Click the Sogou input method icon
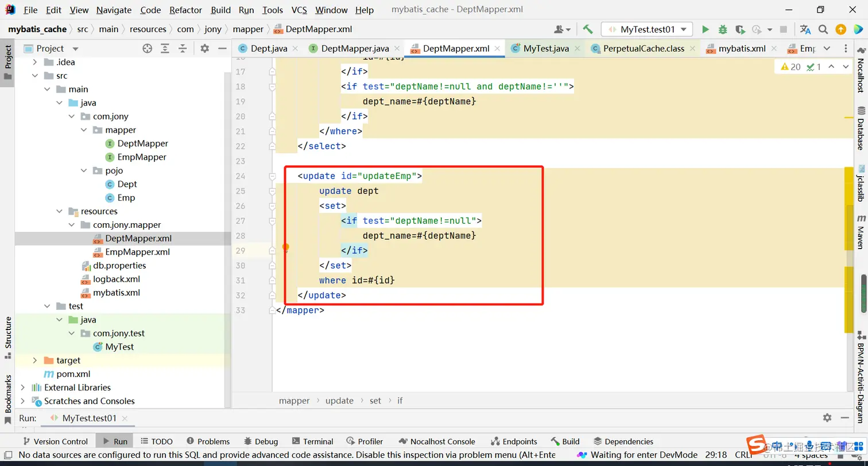This screenshot has height=466, width=868. pyautogui.click(x=757, y=444)
